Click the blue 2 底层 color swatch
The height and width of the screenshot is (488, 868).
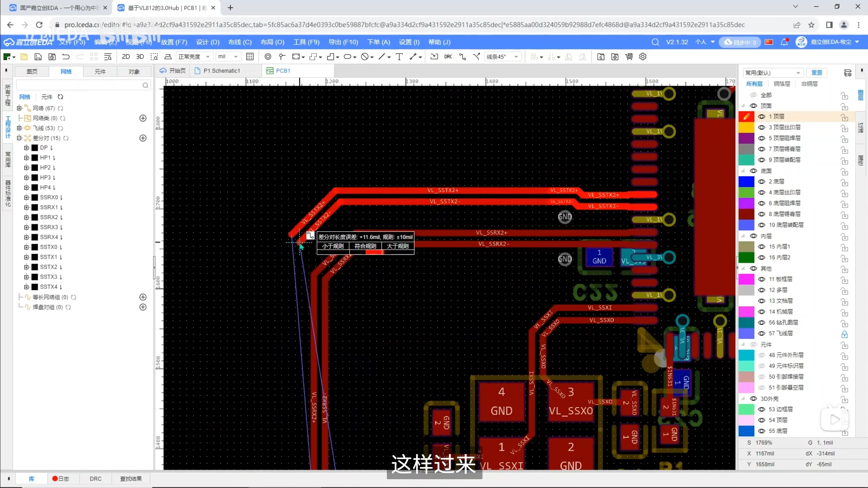(x=746, y=182)
